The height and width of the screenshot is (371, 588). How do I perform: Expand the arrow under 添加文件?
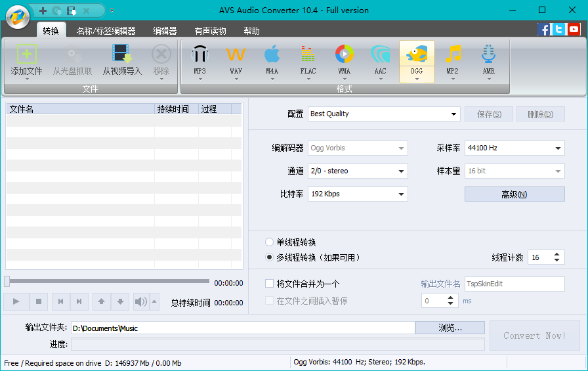point(27,79)
